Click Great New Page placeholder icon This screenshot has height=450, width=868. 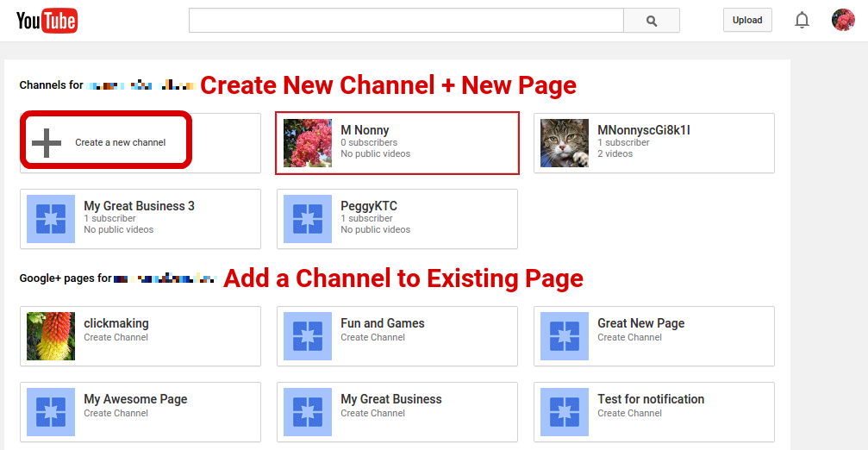(565, 336)
